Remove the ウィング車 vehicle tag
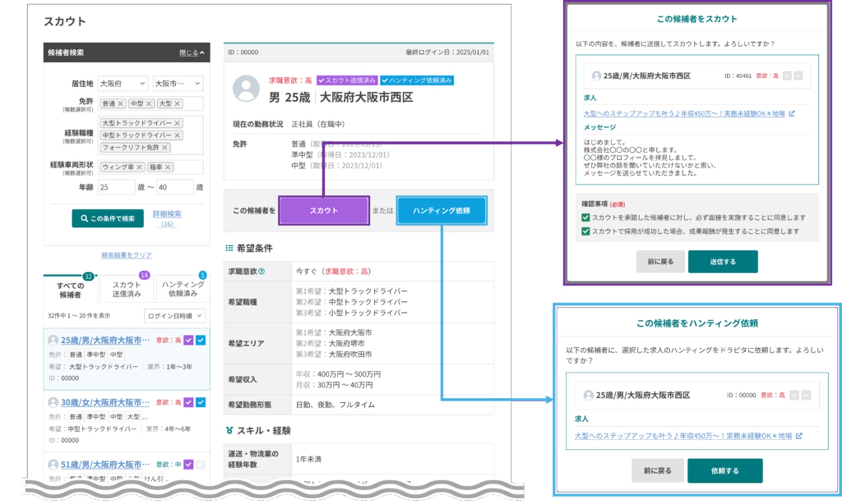The image size is (842, 504). tap(139, 167)
